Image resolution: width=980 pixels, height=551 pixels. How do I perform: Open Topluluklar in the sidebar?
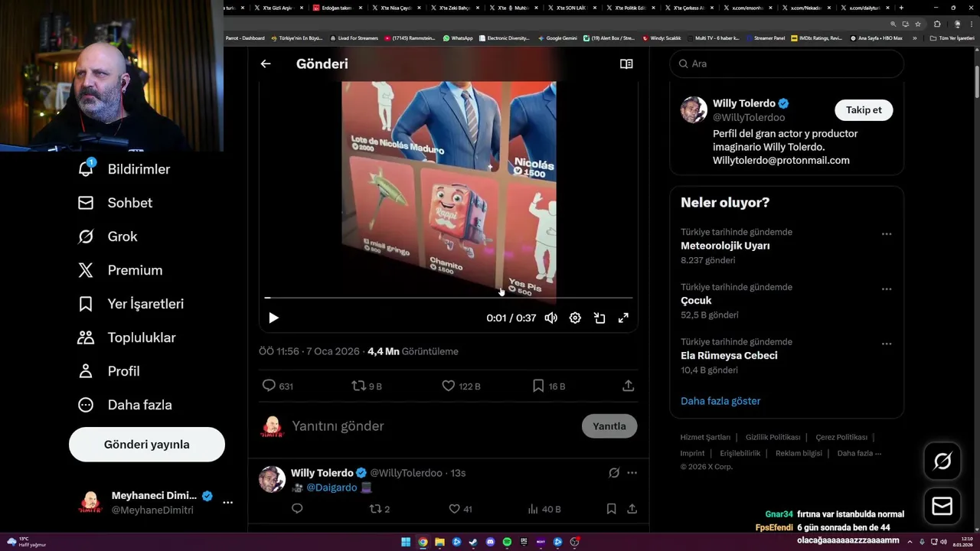[127, 337]
